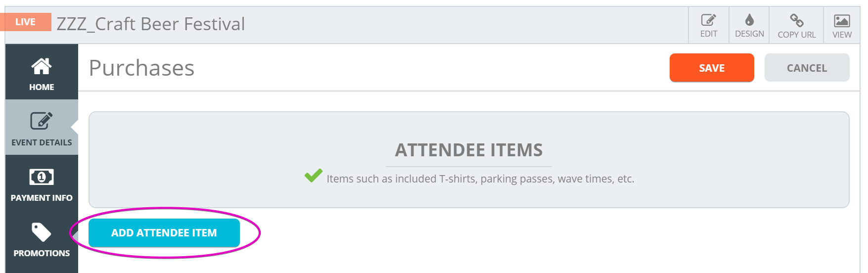Select the ZZZ_Craft Beer Festival event title
Viewport: 868px width, 273px height.
(151, 24)
